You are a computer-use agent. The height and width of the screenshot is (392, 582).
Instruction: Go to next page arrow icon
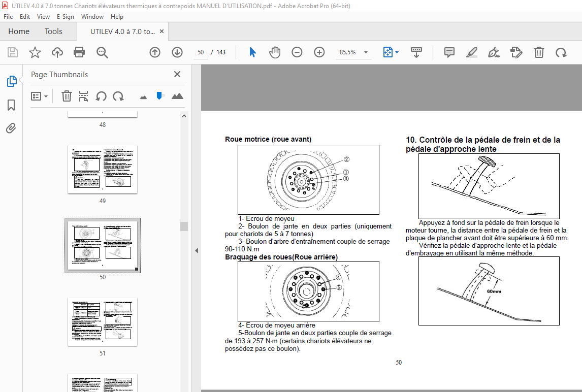tap(177, 52)
